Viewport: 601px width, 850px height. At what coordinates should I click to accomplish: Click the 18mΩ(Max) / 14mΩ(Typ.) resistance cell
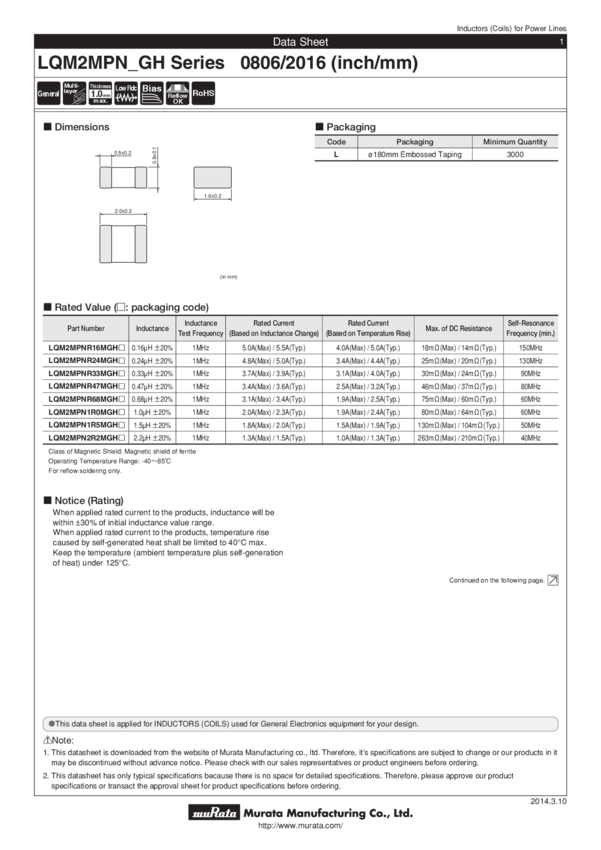pos(458,348)
